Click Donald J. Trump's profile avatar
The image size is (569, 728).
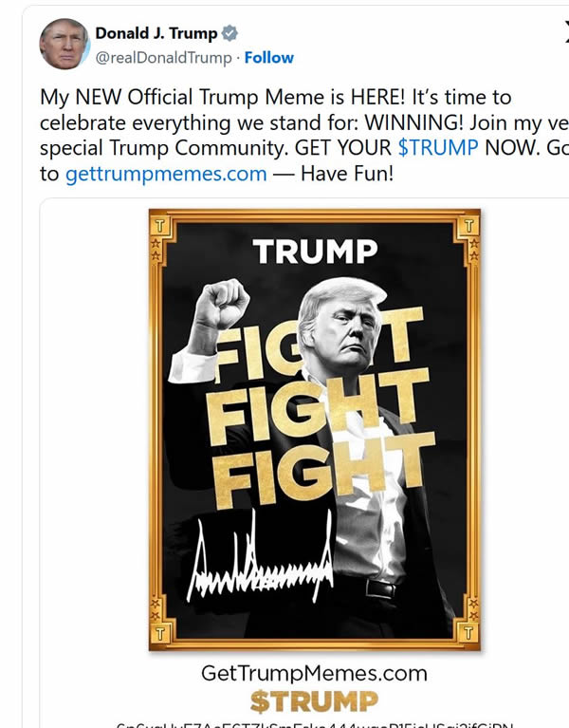click(63, 45)
